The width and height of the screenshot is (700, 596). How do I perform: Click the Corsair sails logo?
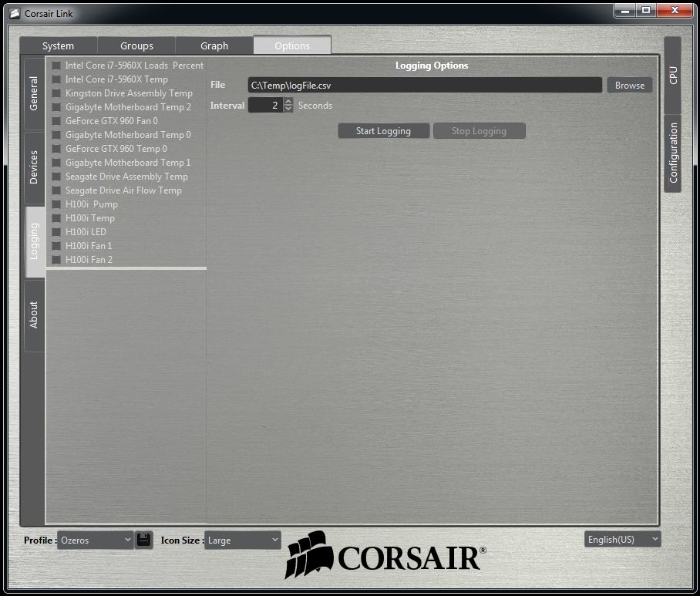coord(309,554)
